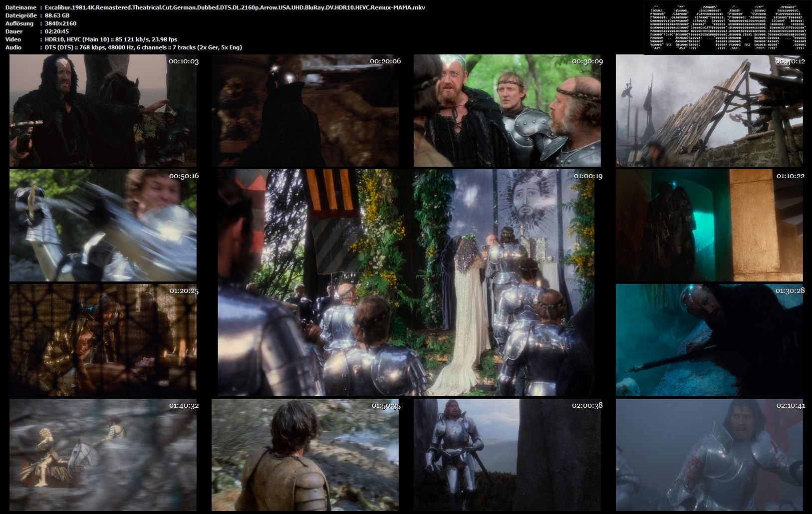This screenshot has width=812, height=514.
Task: Click the DTS audio details line
Action: [144, 47]
